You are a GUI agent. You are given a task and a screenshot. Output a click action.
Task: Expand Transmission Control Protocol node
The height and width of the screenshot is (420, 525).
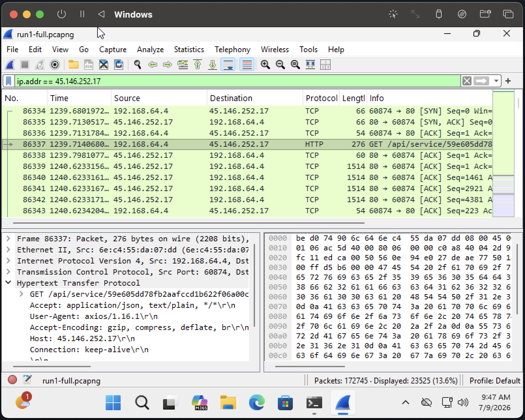click(x=8, y=272)
